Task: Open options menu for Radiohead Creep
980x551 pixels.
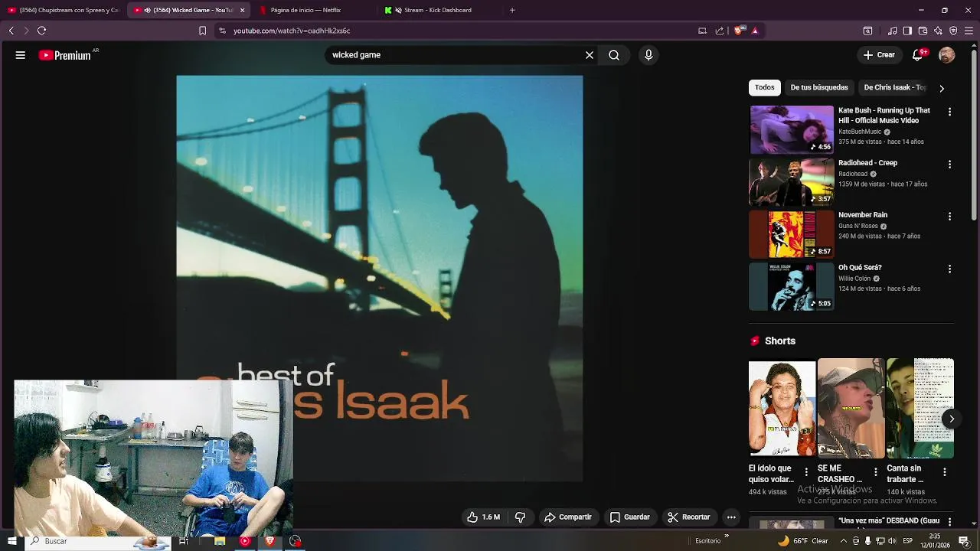Action: [949, 165]
